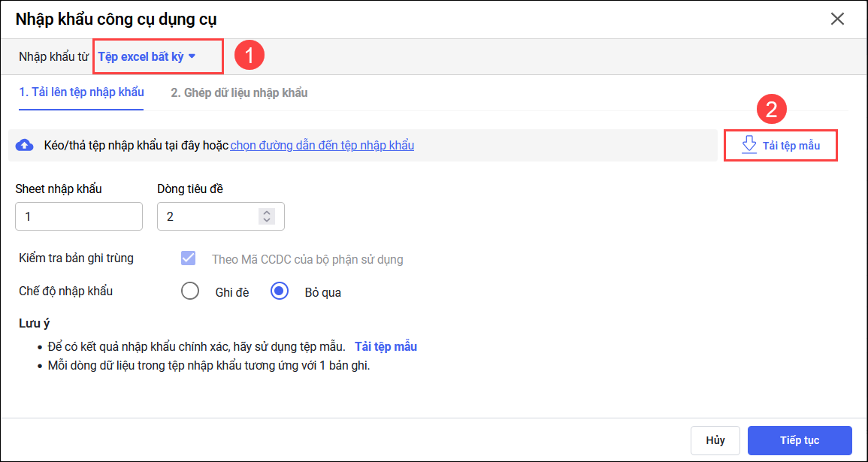The image size is (868, 462).
Task: Click the Tải tệp mẫu button at top right
Action: tap(780, 145)
